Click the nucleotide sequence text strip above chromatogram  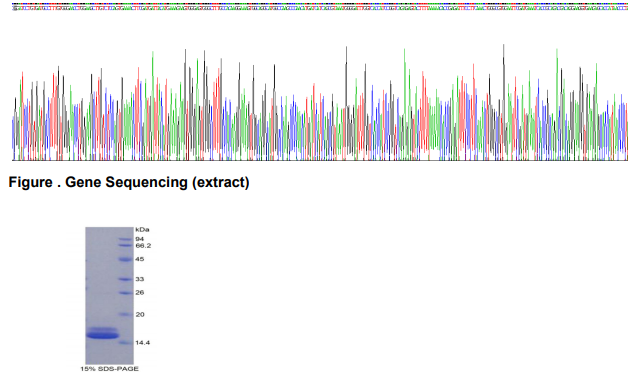pos(320,6)
